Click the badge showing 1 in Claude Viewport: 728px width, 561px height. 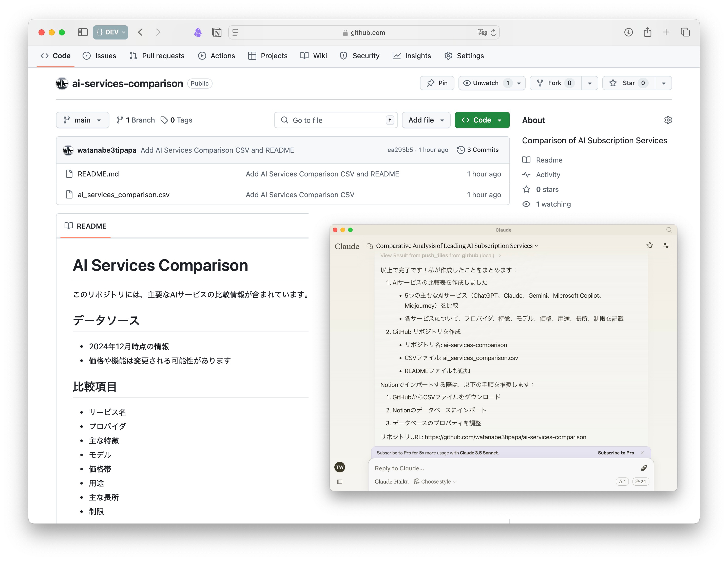(x=622, y=482)
